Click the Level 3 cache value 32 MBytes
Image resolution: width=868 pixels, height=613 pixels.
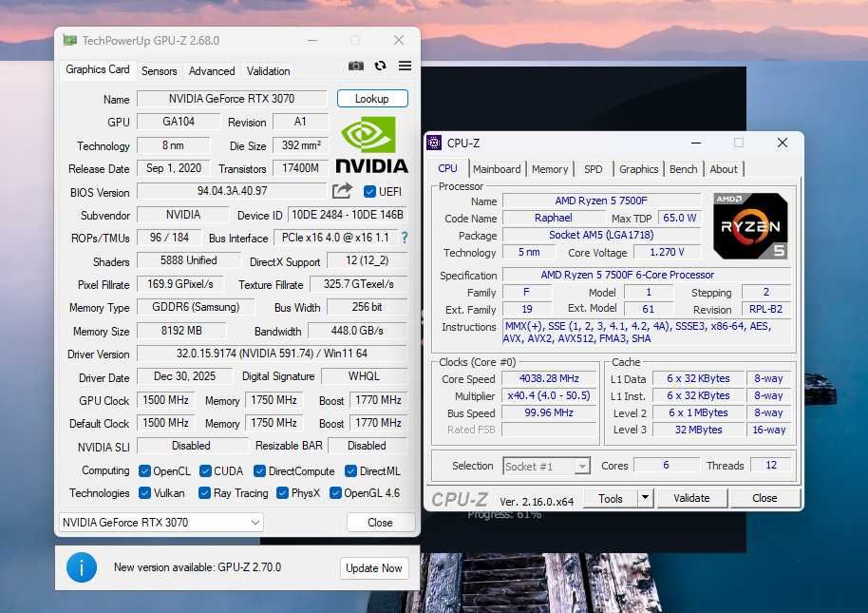tap(699, 430)
